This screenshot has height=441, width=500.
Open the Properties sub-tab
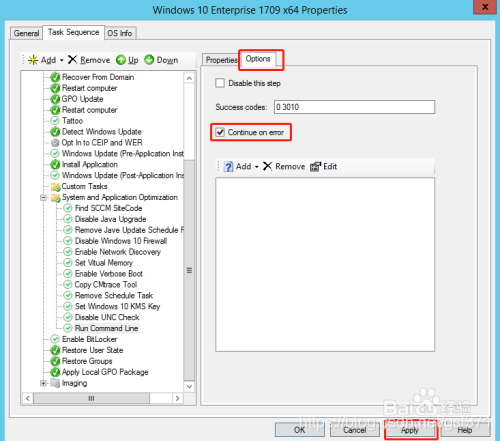click(x=221, y=60)
